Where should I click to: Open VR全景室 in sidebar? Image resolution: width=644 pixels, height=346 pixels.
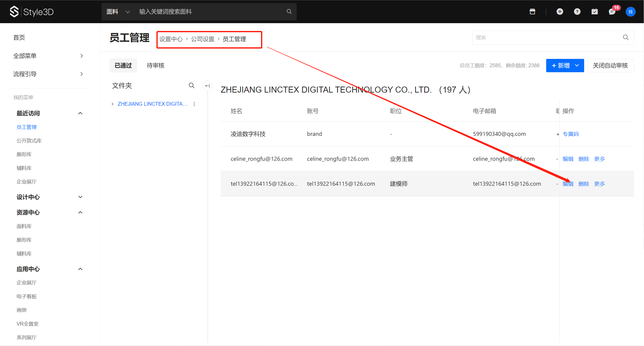[x=27, y=324]
